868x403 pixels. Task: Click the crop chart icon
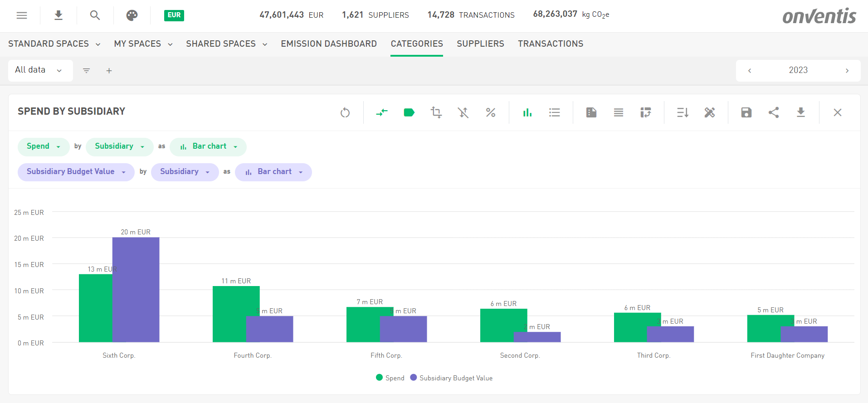tap(436, 112)
